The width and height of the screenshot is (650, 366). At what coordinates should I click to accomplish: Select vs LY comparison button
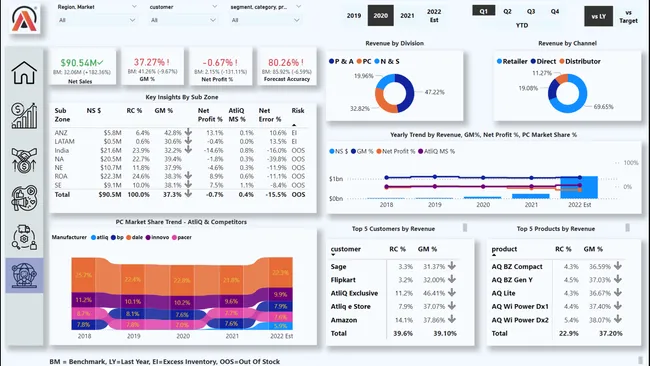click(599, 16)
